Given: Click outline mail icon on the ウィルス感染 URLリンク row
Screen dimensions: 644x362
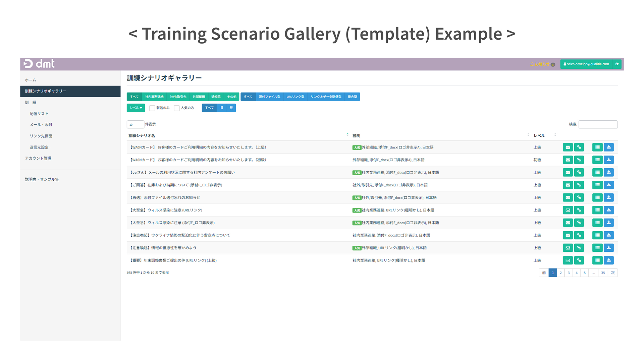Looking at the screenshot, I should [x=568, y=210].
